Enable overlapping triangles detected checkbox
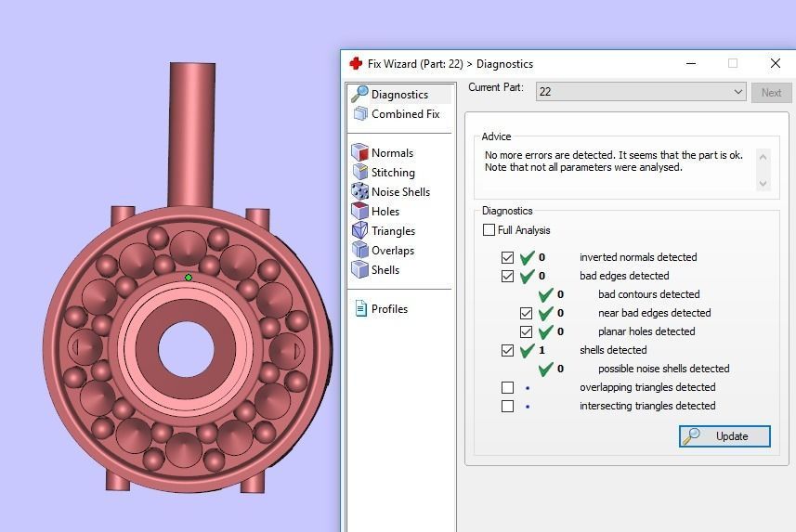This screenshot has height=532, width=796. coord(507,387)
